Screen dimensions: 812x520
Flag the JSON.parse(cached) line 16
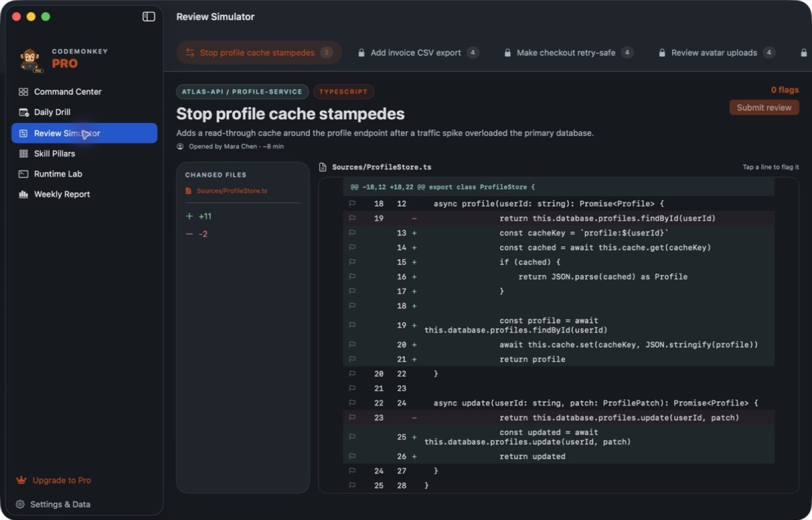[352, 277]
